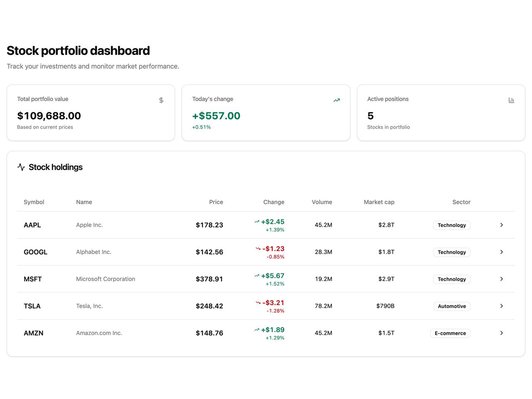Image resolution: width=532 pixels, height=399 pixels.
Task: Click the trending-up icon in Today's change card
Action: [x=337, y=100]
